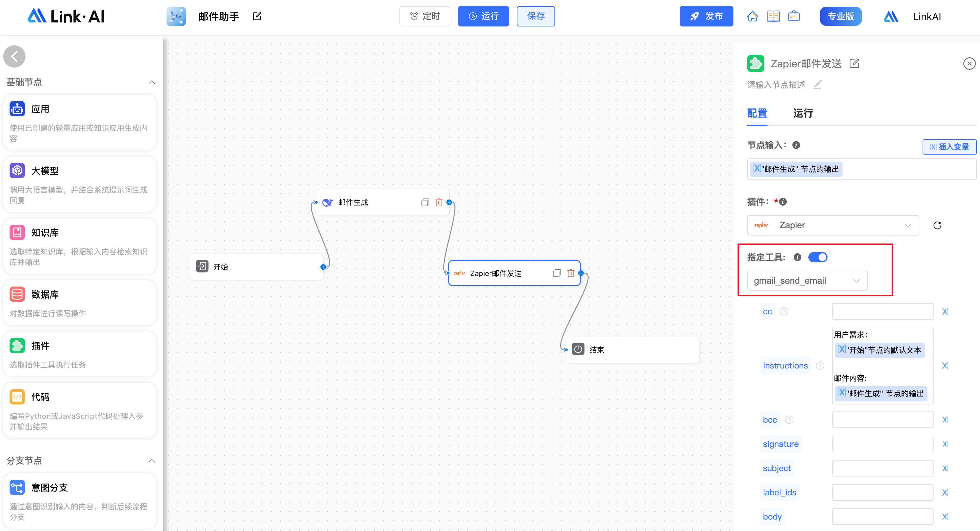Click the 定时 schedule button
The height and width of the screenshot is (531, 980).
(424, 16)
